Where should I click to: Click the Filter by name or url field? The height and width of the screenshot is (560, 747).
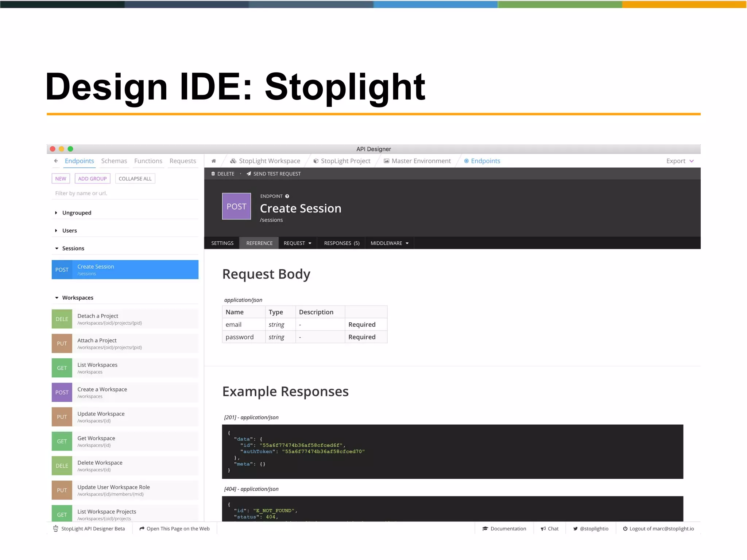pyautogui.click(x=125, y=193)
